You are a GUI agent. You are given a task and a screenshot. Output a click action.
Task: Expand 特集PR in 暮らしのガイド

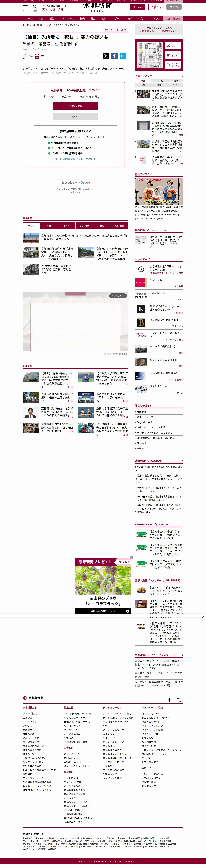click(x=159, y=448)
